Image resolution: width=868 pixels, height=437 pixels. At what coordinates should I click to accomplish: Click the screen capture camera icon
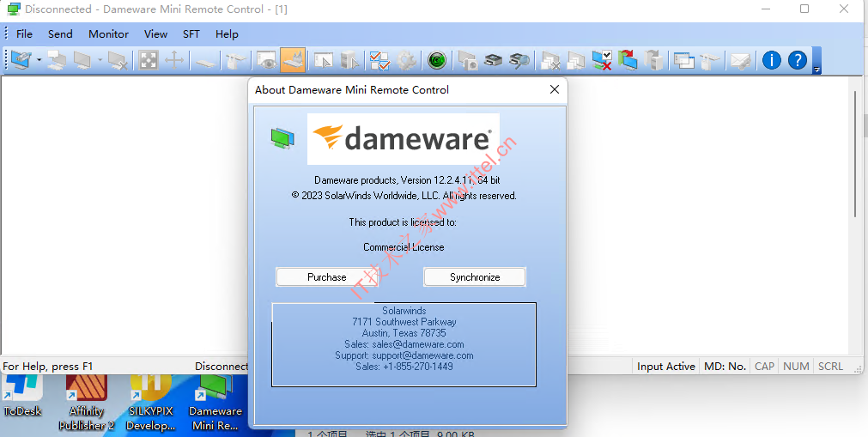tap(467, 60)
